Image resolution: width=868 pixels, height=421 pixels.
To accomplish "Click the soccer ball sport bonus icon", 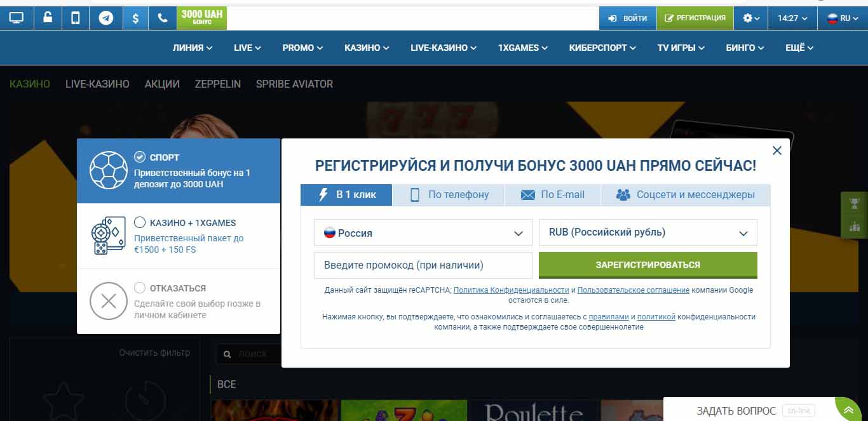I will pyautogui.click(x=109, y=170).
